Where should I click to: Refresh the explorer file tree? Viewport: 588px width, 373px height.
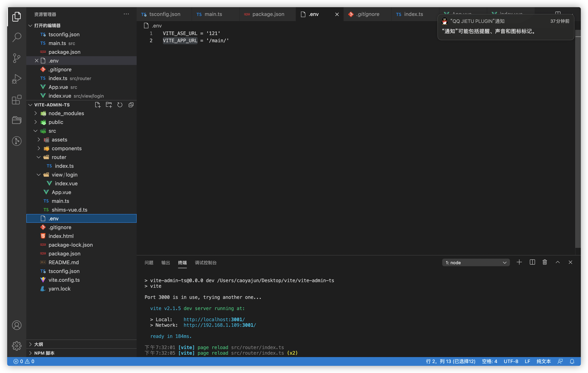point(120,105)
